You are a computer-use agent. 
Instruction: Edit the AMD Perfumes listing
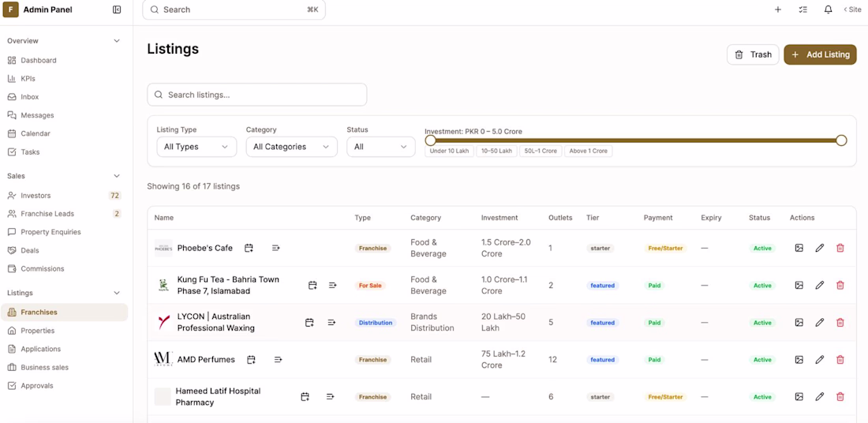(820, 359)
